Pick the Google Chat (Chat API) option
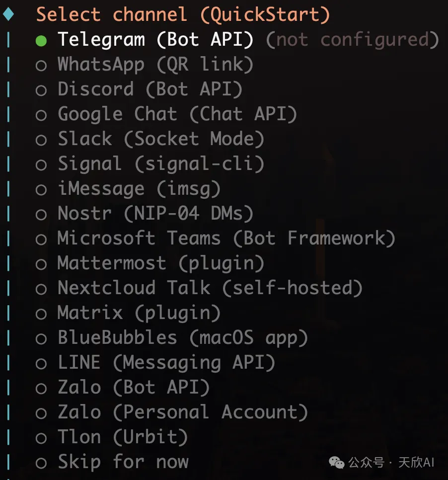 (x=177, y=114)
